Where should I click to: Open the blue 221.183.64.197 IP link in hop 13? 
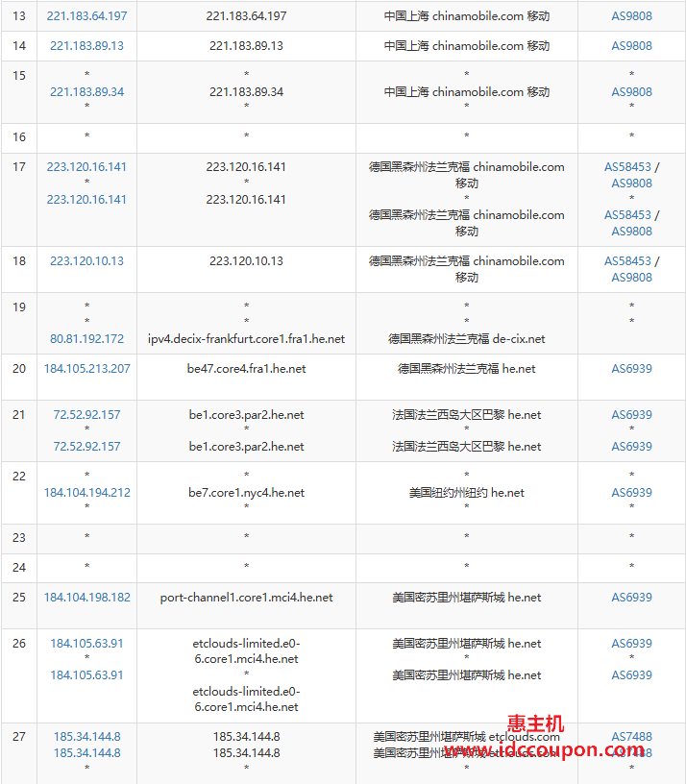click(x=87, y=16)
